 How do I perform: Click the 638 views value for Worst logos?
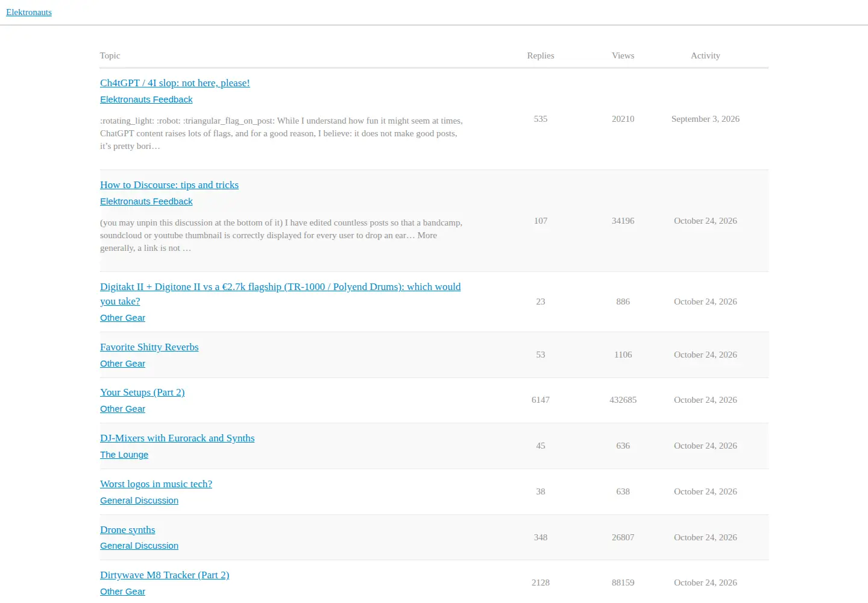coord(623,491)
